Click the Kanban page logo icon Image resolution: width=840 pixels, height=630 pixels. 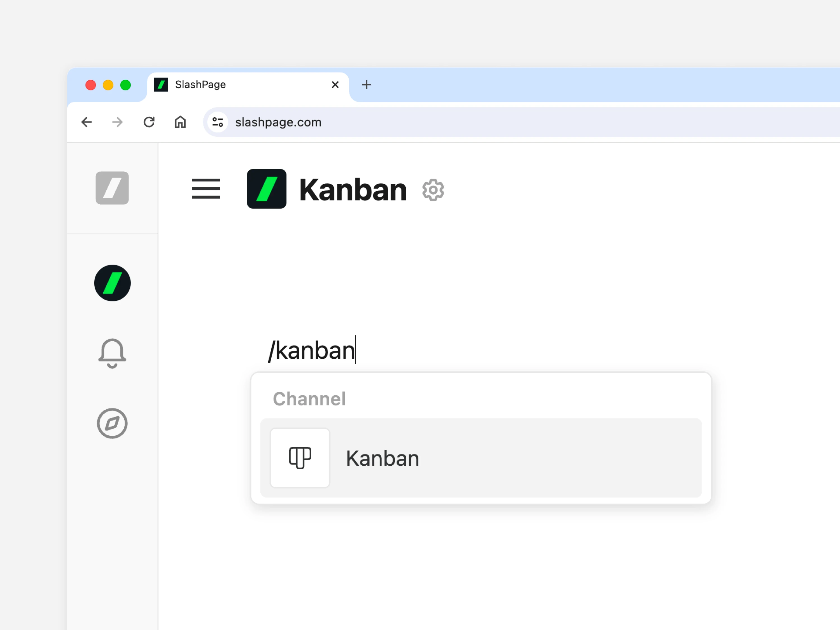click(267, 189)
